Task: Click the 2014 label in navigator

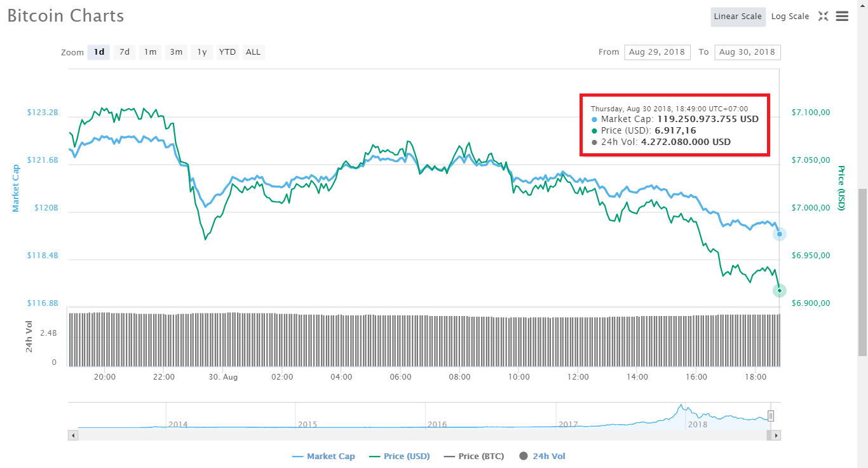Action: click(x=178, y=424)
